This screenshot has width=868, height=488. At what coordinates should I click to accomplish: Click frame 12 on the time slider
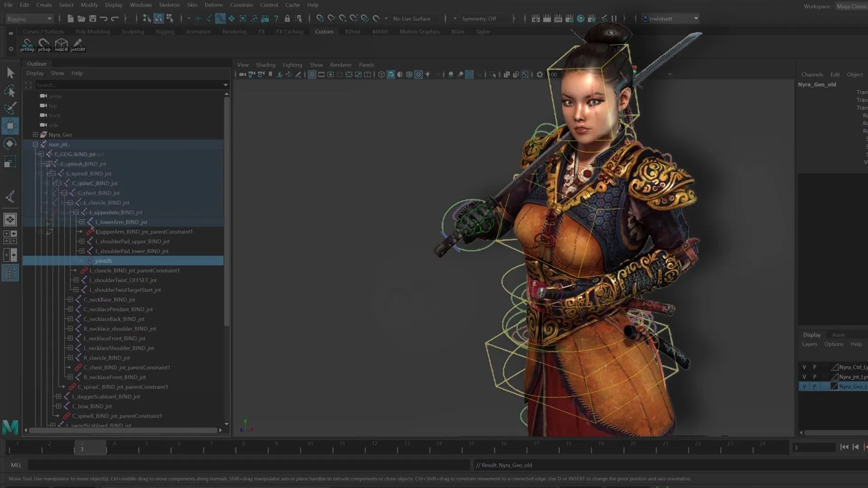373,447
